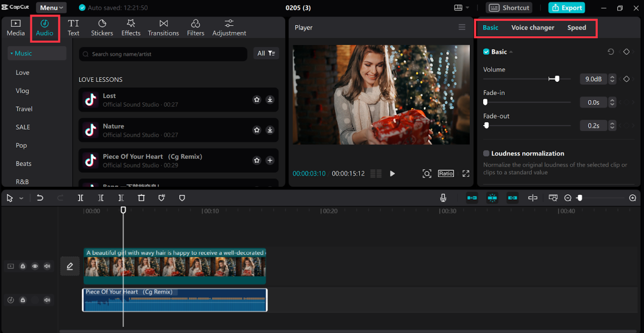Screen dimensions: 644x333
Task: Preview the Nature song thumbnail
Action: coord(90,130)
